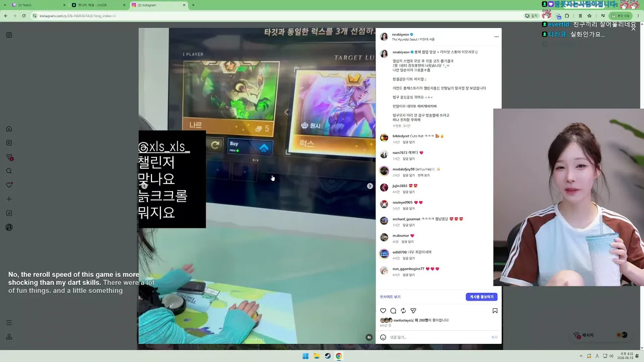The width and height of the screenshot is (644, 362).
Task: View site information icon in the address bar
Action: click(35, 16)
